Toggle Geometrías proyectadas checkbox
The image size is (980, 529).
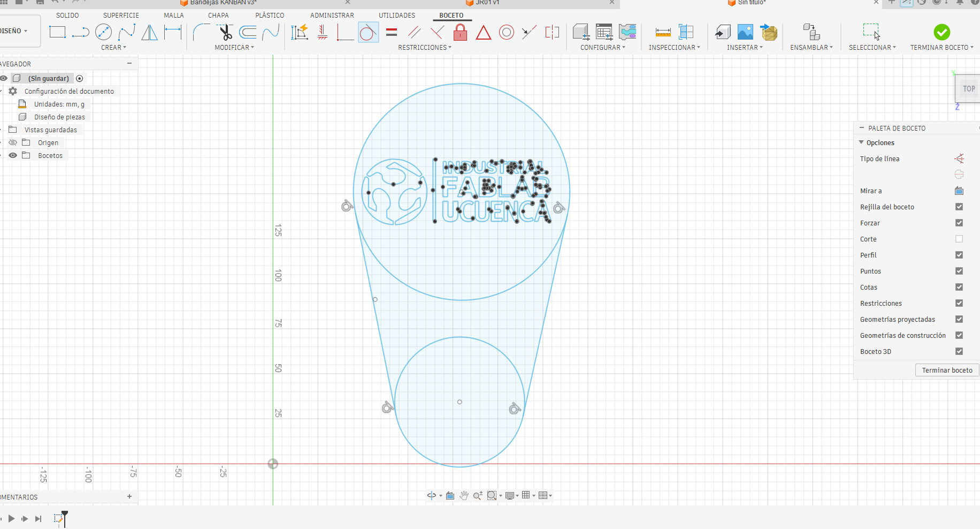click(x=959, y=319)
